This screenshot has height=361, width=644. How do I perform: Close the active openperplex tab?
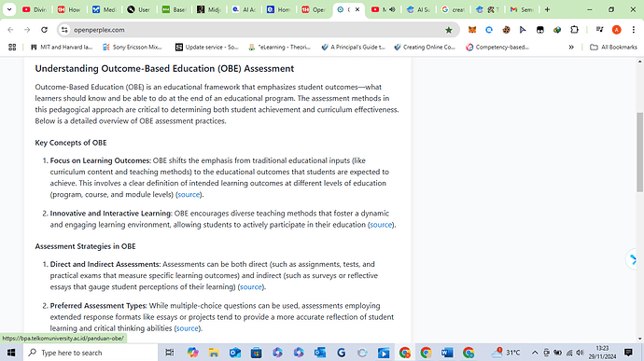[357, 9]
